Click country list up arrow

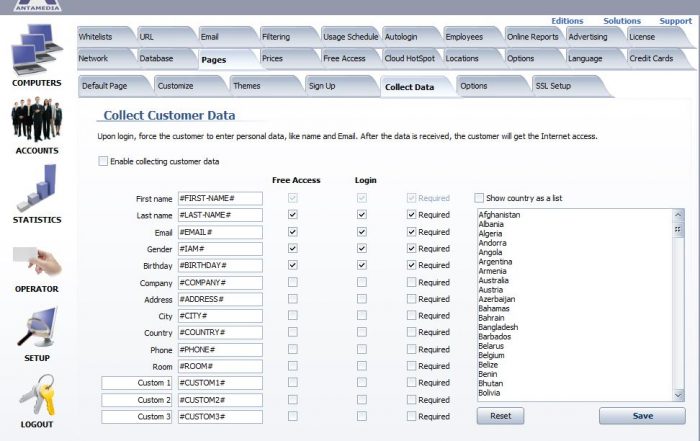(678, 215)
